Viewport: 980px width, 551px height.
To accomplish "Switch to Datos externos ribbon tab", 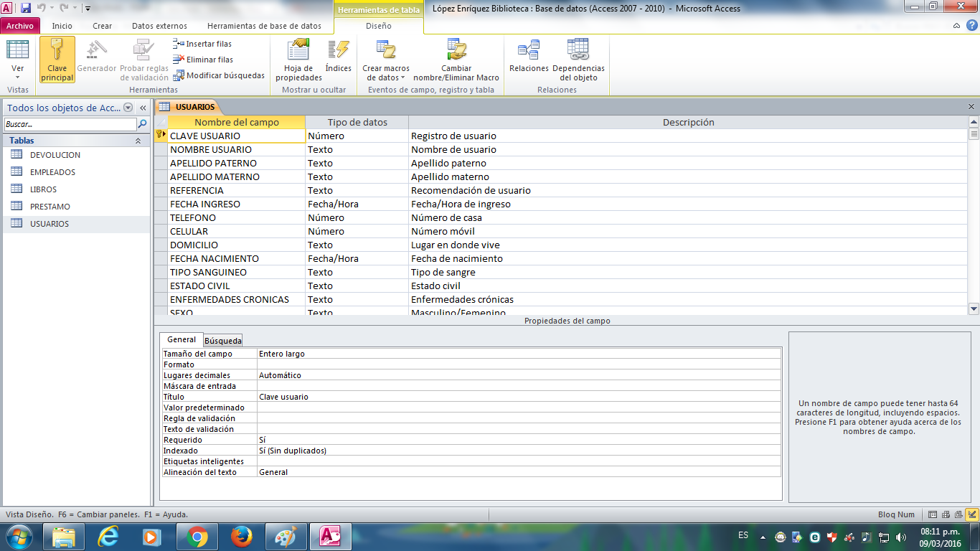I will point(159,26).
